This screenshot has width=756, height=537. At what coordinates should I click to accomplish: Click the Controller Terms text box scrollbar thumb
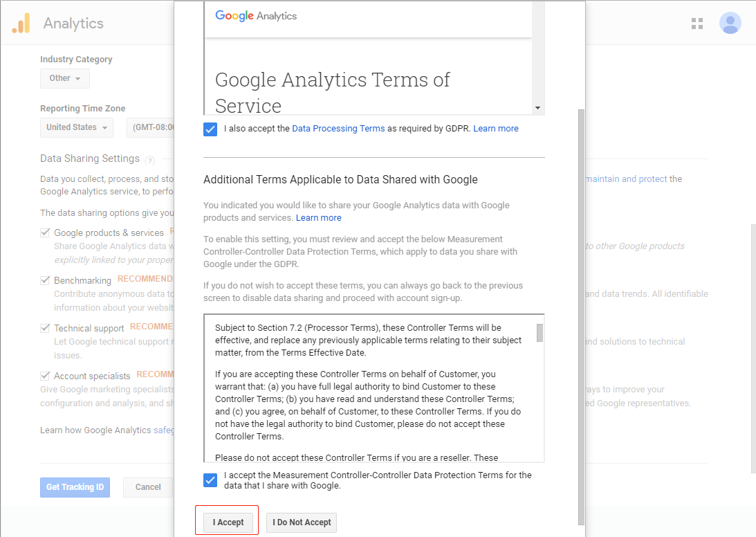coord(540,332)
